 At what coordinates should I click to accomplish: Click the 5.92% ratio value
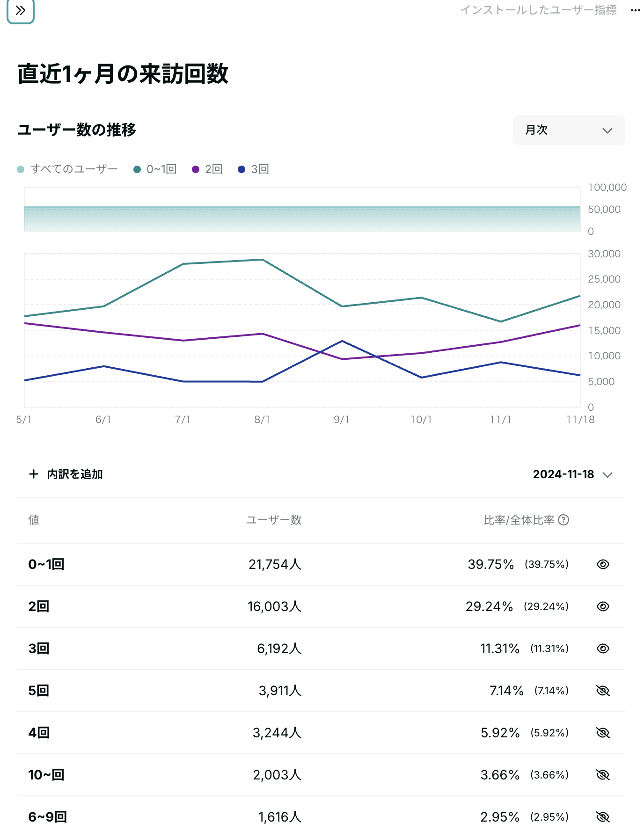click(x=500, y=733)
